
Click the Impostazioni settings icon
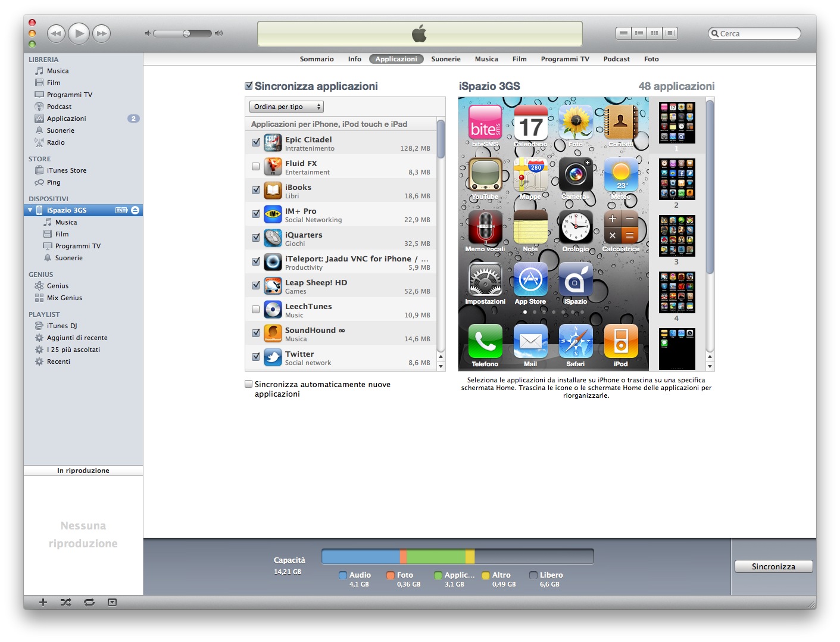[485, 280]
